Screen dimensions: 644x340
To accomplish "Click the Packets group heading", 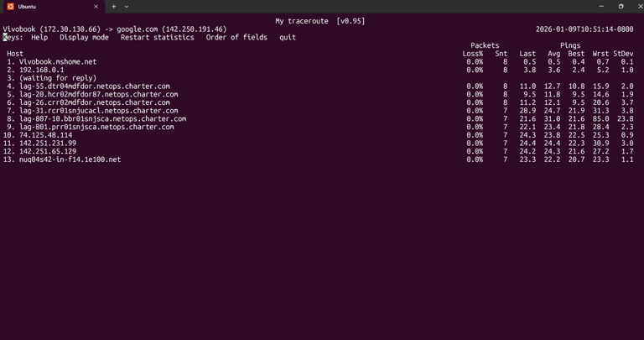I will click(485, 45).
